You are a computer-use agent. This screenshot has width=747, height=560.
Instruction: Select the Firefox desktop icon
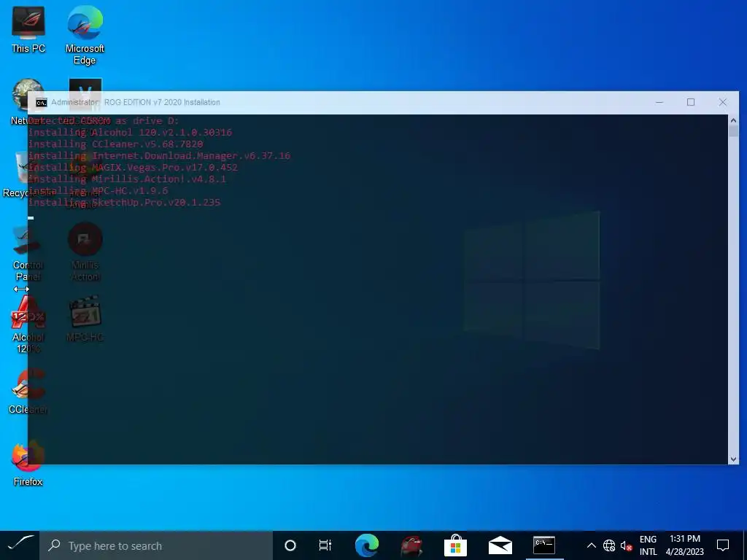28,464
